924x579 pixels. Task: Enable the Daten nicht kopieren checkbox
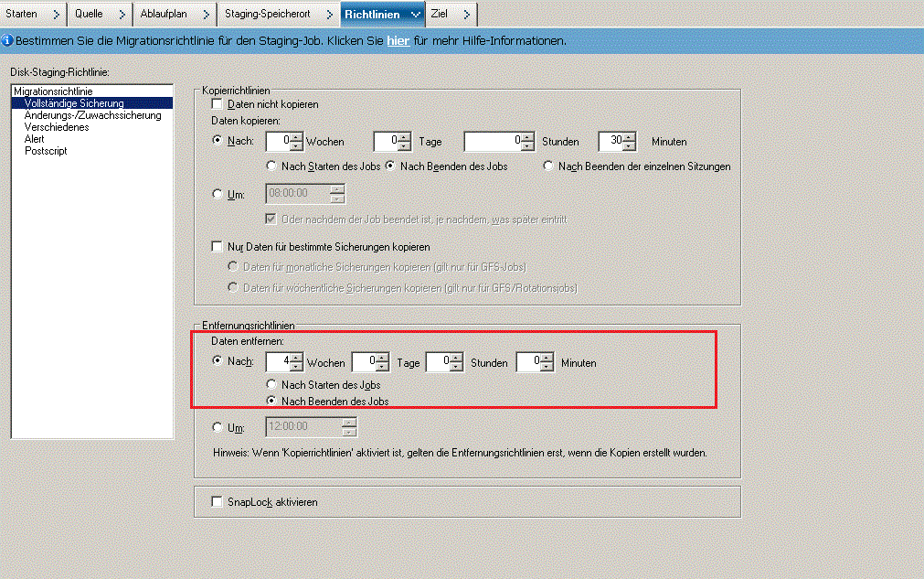tap(217, 104)
